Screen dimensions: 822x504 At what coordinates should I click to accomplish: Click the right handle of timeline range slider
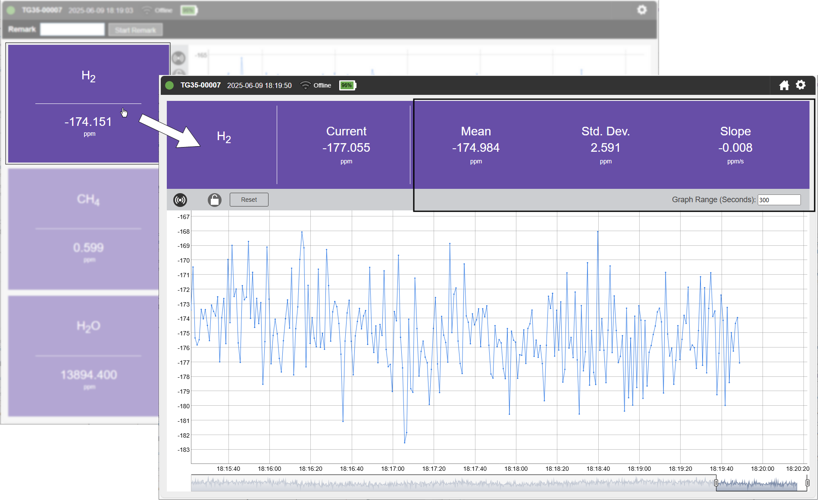tap(807, 483)
